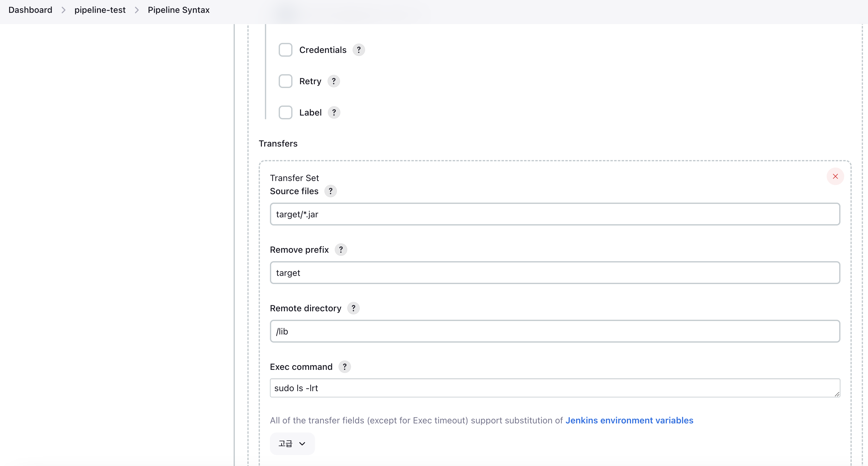The height and width of the screenshot is (466, 868).
Task: Open help for Credentials option
Action: [x=359, y=50]
